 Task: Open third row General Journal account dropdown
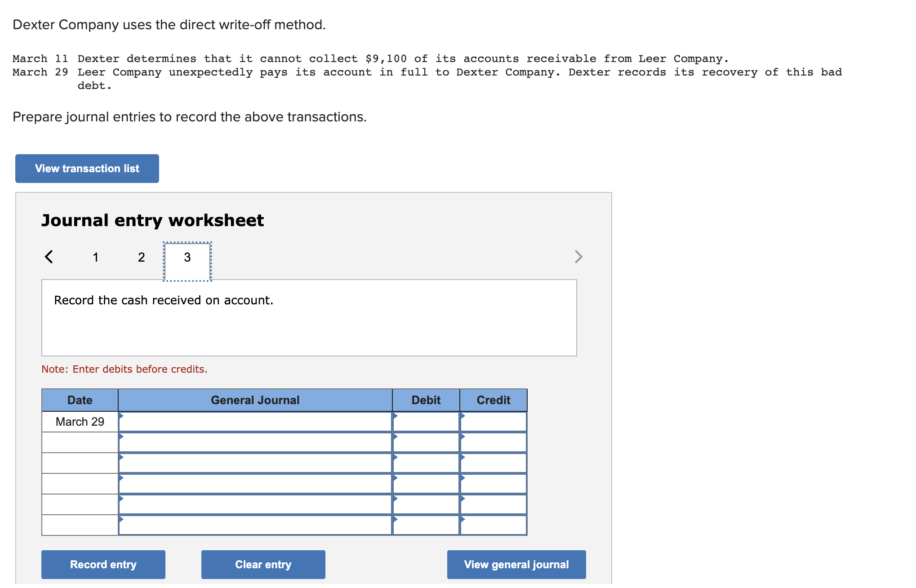coord(255,463)
